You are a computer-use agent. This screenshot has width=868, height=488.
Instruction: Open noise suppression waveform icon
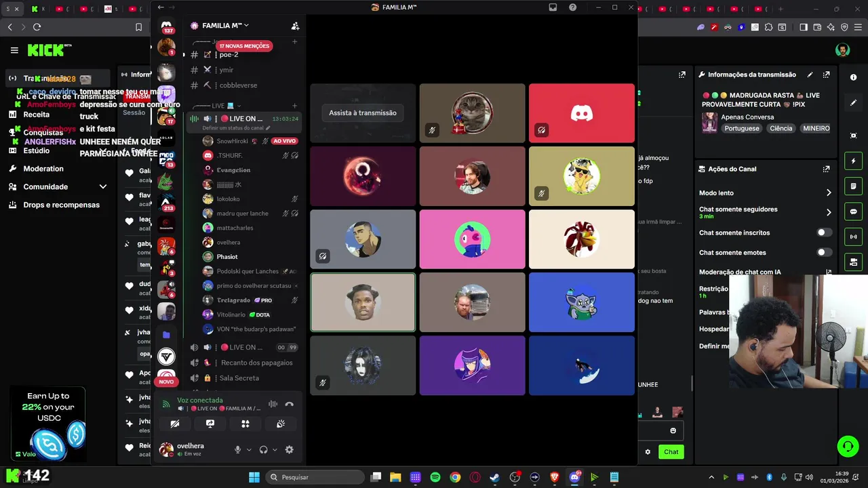pyautogui.click(x=273, y=404)
